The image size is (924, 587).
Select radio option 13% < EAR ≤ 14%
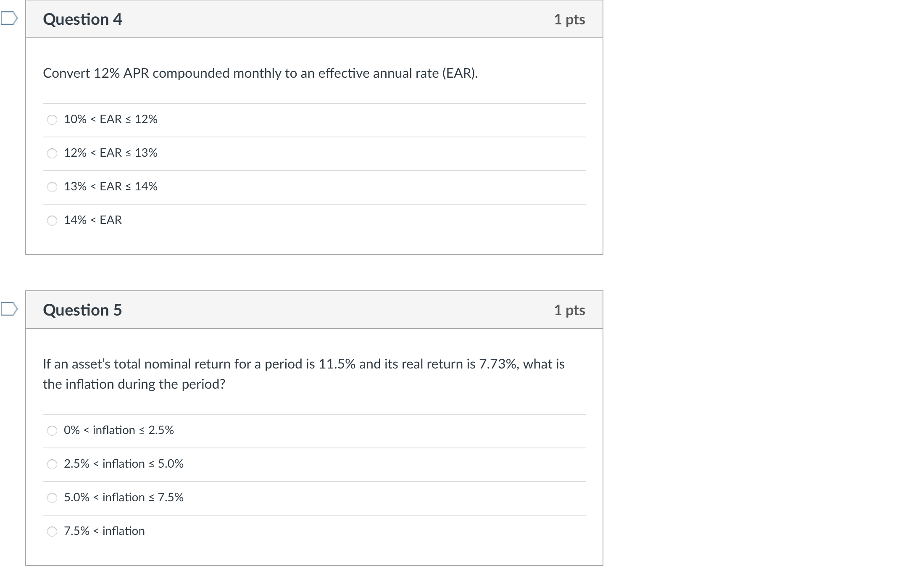pos(52,187)
